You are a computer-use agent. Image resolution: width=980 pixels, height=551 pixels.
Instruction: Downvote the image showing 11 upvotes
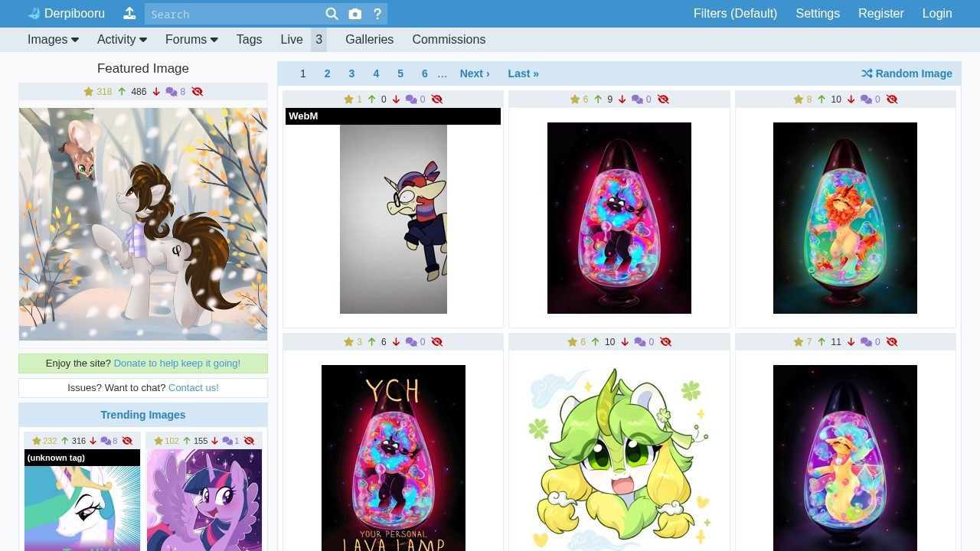[851, 342]
